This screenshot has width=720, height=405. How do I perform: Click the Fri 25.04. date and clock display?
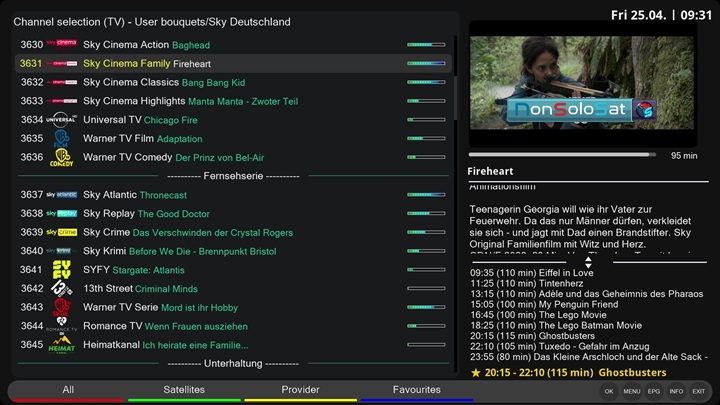tap(661, 15)
